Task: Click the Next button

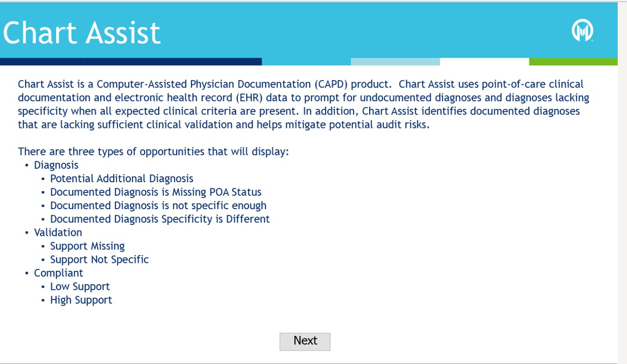Action: (x=305, y=341)
